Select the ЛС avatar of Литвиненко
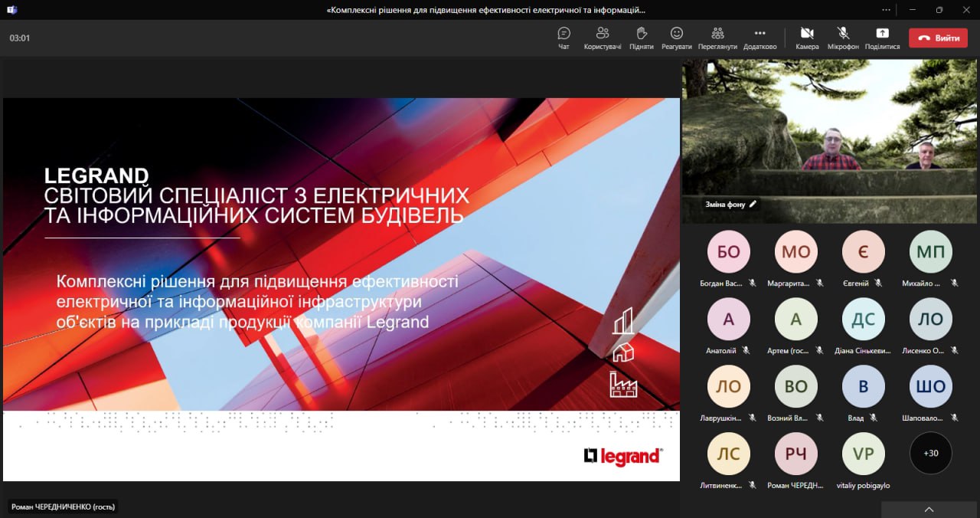980x518 pixels. [729, 454]
